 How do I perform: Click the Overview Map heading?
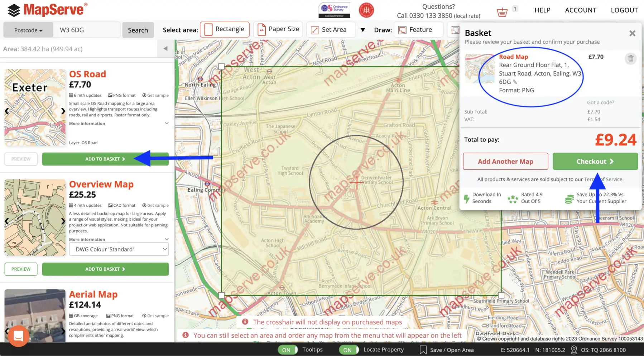pos(101,184)
